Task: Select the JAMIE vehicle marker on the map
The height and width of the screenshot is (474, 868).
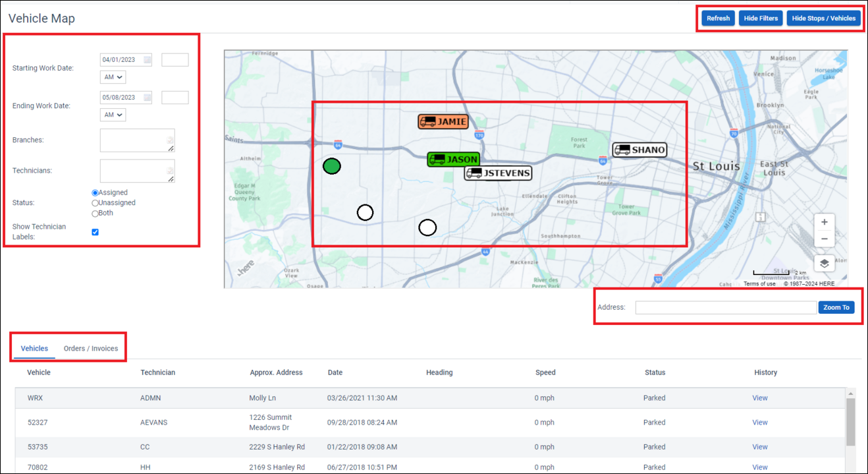Action: click(x=443, y=121)
